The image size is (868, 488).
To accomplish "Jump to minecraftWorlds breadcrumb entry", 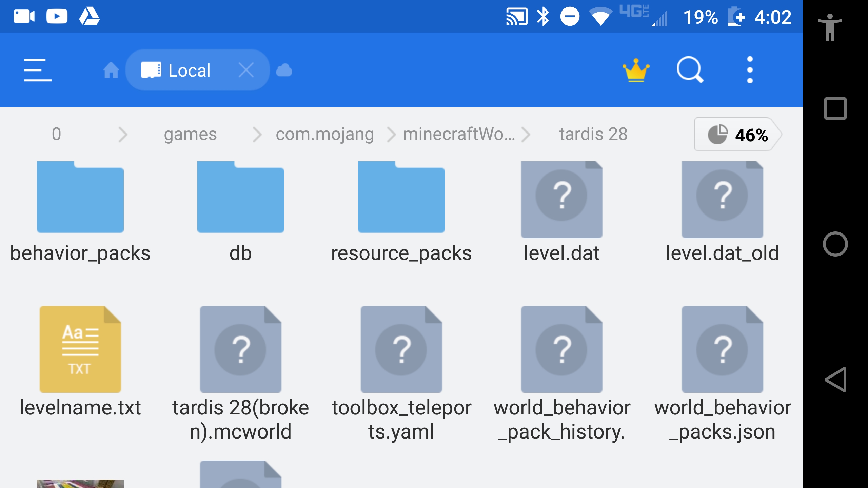I will point(458,134).
